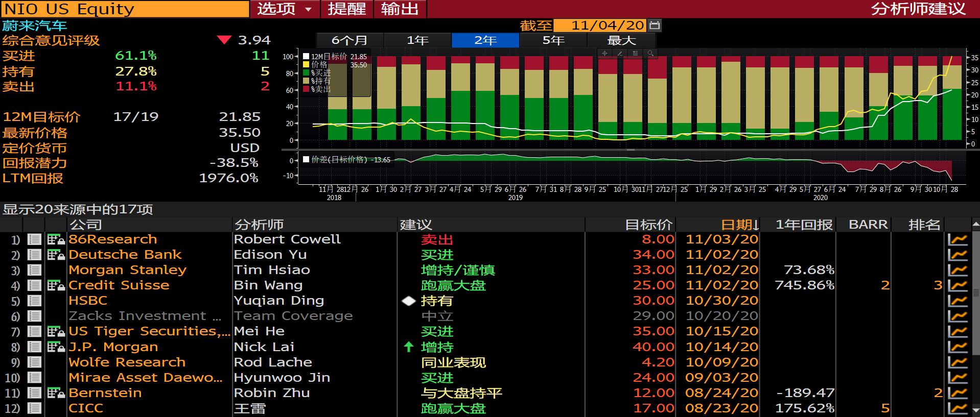Toggle the %买进 green legend swatch
The image size is (980, 417).
tap(306, 72)
